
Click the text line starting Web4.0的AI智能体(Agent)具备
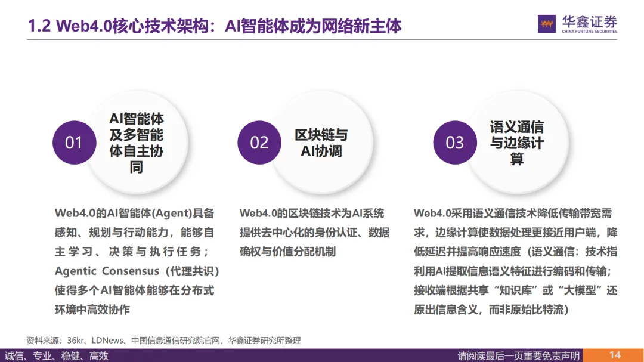coord(135,214)
